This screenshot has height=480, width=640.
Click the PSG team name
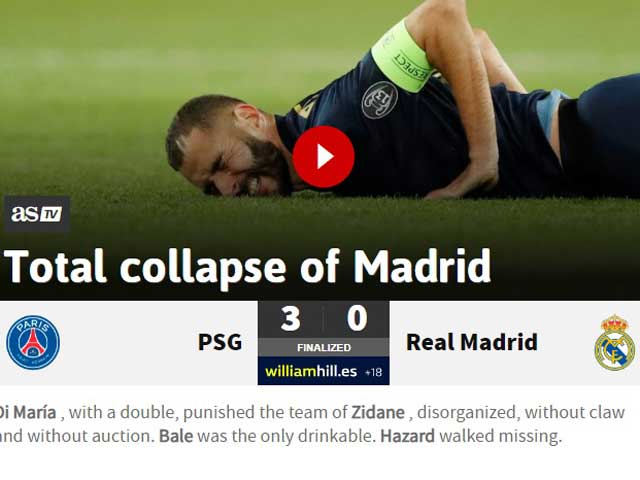[220, 342]
